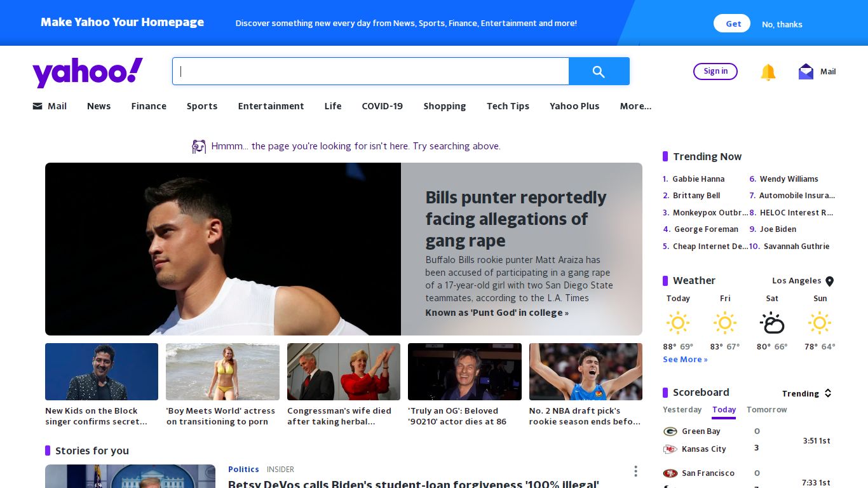
Task: Open News in the navigation bar
Action: pyautogui.click(x=98, y=106)
